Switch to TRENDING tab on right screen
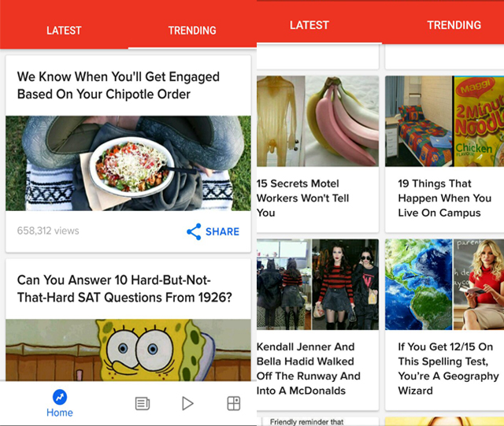This screenshot has height=426, width=504. (454, 25)
